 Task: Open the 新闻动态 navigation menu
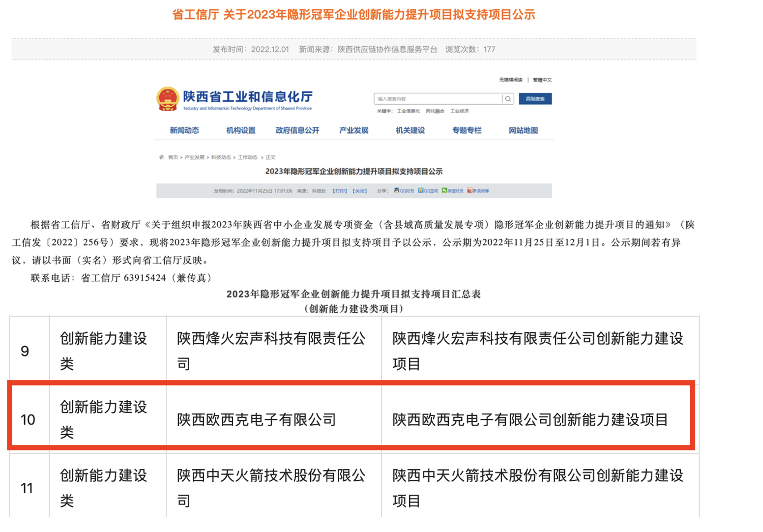click(185, 130)
